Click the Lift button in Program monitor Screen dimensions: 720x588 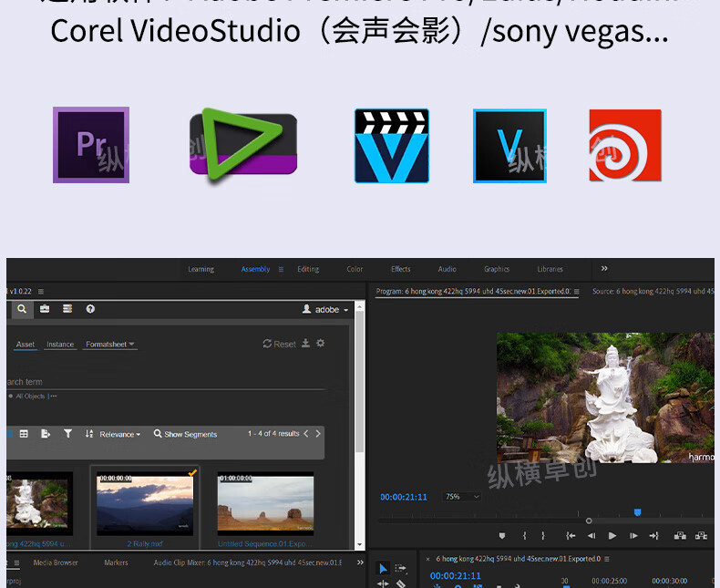tap(680, 536)
